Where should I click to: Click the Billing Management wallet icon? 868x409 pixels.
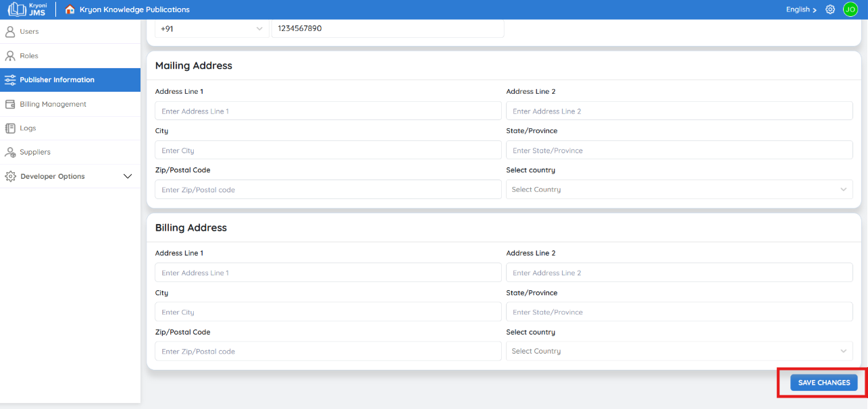point(10,104)
